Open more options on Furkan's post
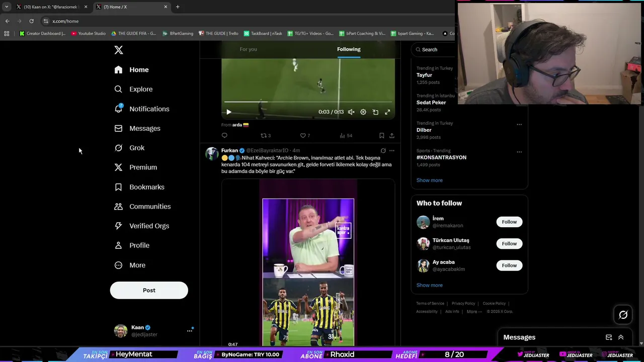The height and width of the screenshot is (362, 644). [x=392, y=150]
